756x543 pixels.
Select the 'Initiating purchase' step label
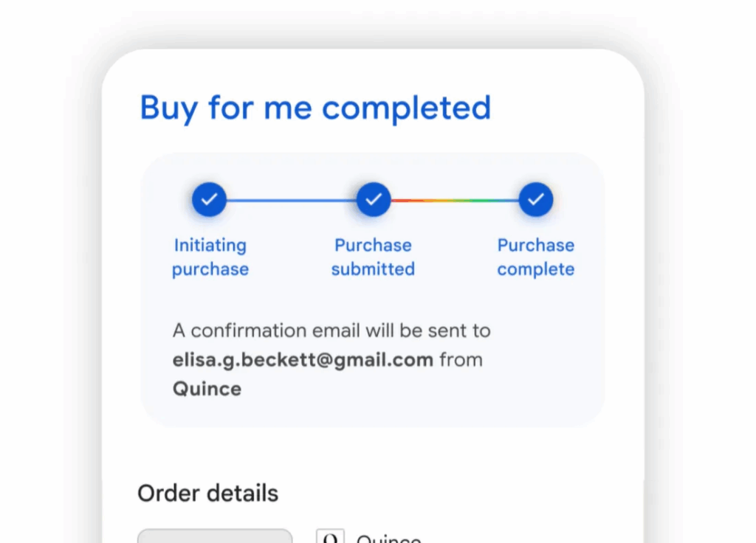210,257
